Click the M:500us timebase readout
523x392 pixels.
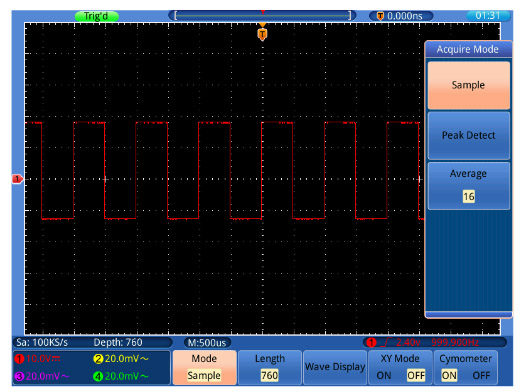click(207, 343)
